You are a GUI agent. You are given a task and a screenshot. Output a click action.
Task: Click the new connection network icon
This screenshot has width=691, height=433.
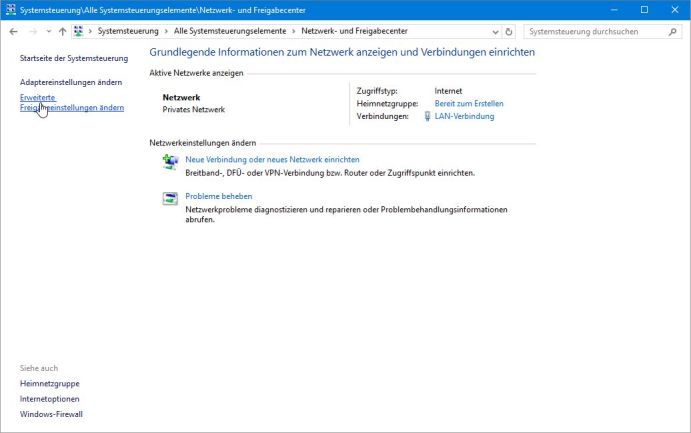(170, 162)
